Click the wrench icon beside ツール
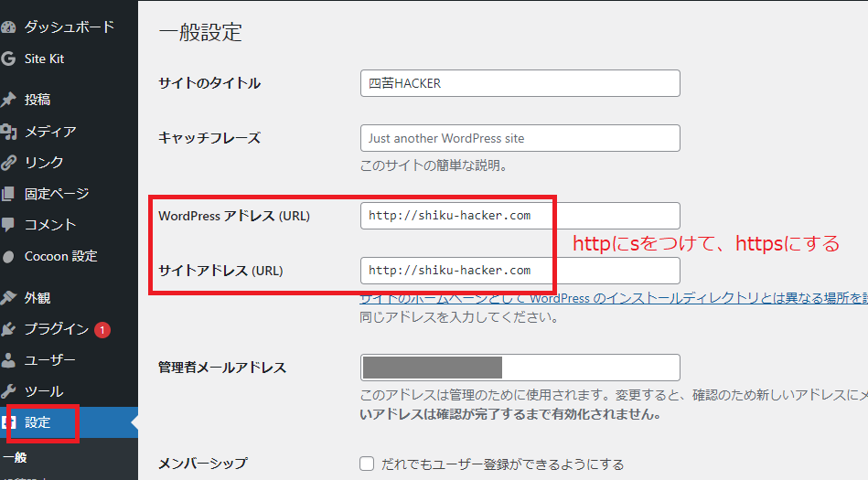 tap(8, 391)
